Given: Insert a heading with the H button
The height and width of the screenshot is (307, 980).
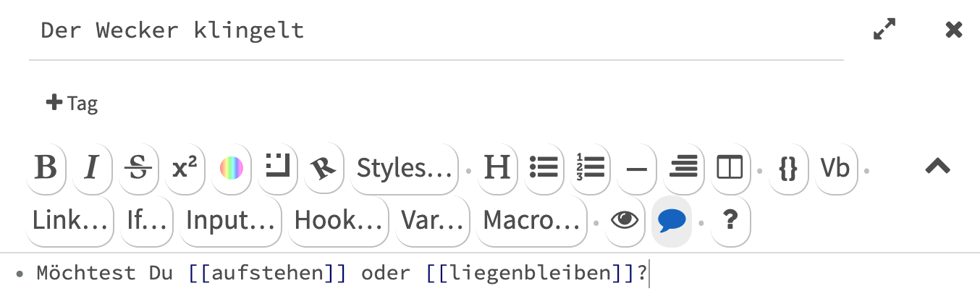Looking at the screenshot, I should click(x=497, y=169).
